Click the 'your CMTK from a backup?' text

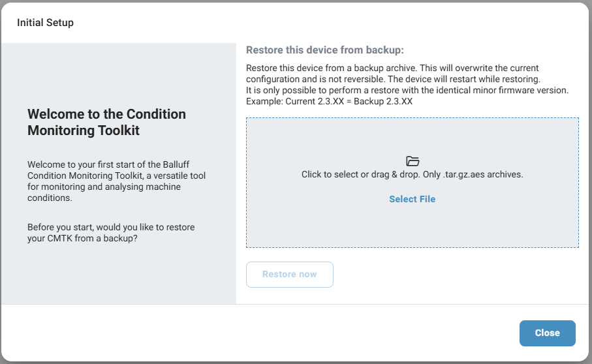click(x=82, y=238)
